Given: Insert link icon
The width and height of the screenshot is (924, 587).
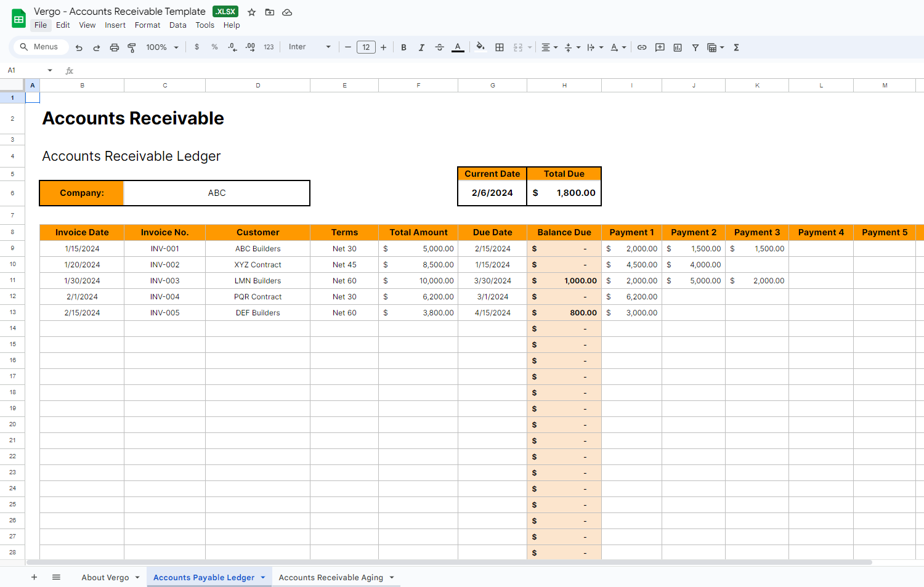Looking at the screenshot, I should pos(642,47).
